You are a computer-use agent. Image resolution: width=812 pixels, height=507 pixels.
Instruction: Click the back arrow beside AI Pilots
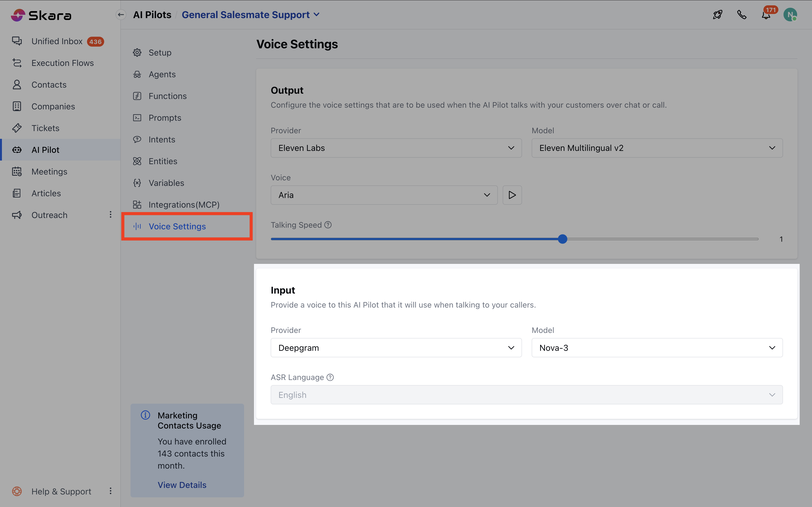tap(121, 15)
